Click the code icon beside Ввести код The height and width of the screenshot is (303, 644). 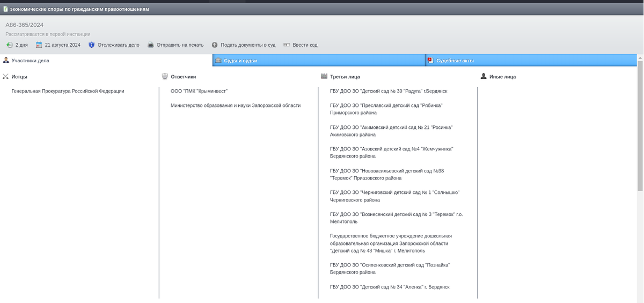point(287,45)
